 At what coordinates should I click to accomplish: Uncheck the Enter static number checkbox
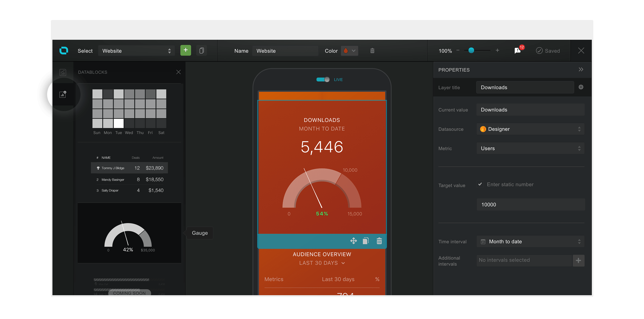pos(480,184)
